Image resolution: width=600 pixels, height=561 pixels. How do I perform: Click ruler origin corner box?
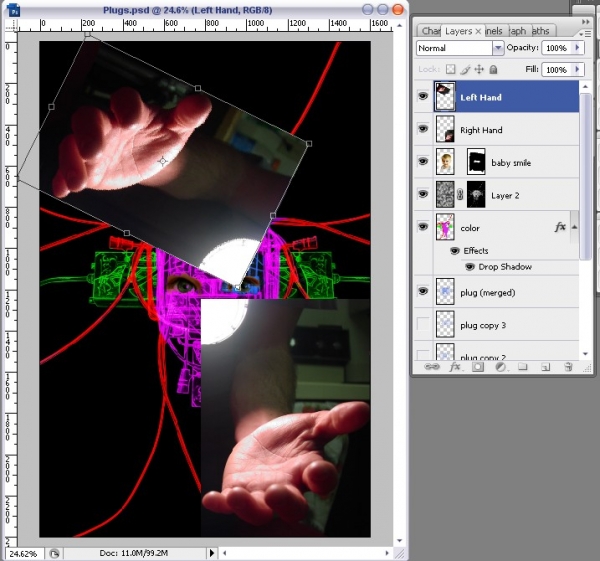[11, 25]
